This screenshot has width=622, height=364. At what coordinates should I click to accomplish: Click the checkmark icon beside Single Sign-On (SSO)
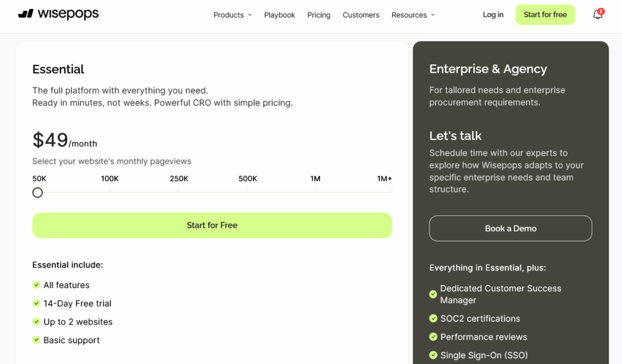[433, 355]
